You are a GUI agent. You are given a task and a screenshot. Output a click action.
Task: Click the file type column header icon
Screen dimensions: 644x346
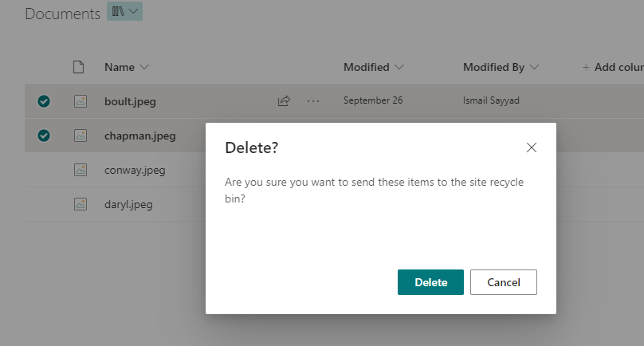(x=78, y=67)
